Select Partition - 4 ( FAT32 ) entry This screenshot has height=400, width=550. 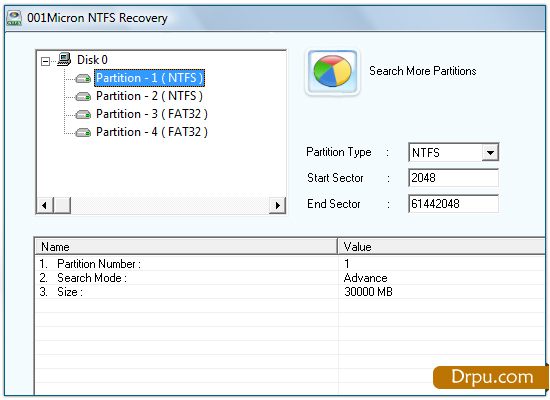coord(152,132)
